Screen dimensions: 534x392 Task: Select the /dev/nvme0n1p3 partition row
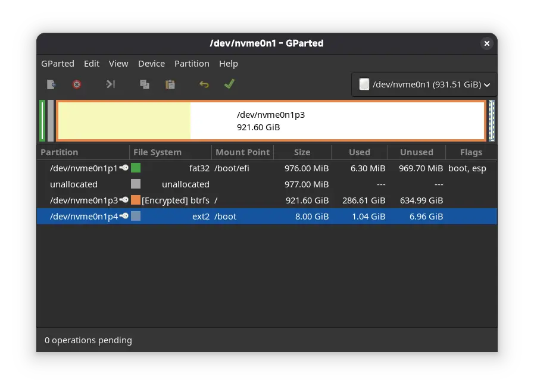tap(267, 200)
